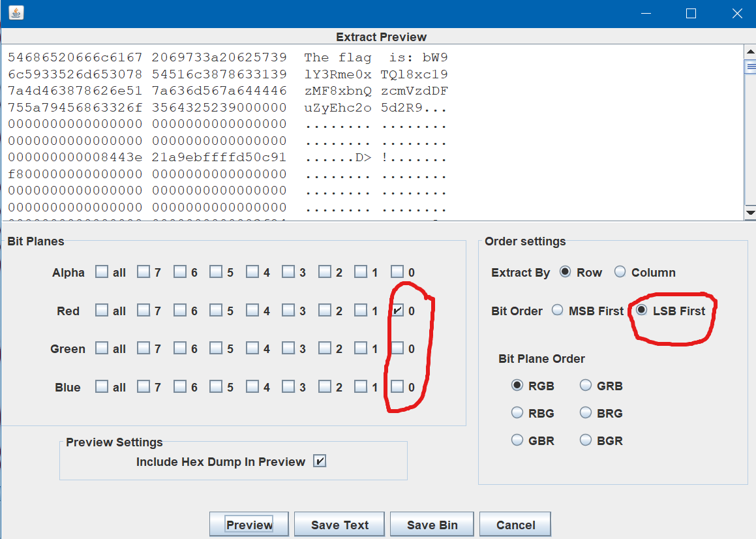756x539 pixels.
Task: Click the Java icon in title bar
Action: point(16,13)
